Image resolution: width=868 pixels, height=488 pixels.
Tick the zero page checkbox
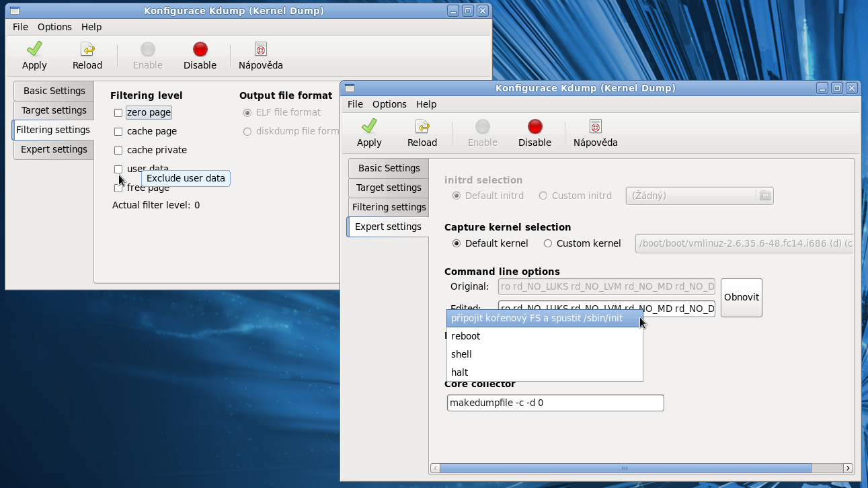click(118, 113)
